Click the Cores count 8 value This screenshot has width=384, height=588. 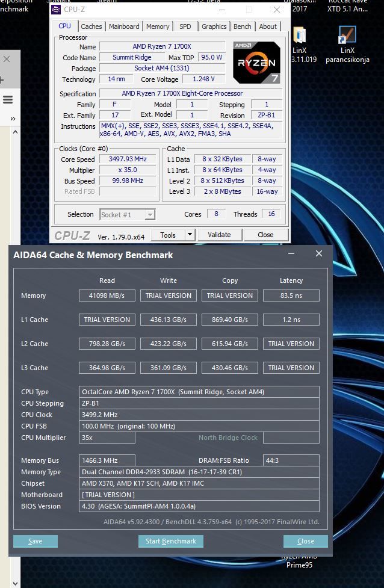tap(216, 214)
